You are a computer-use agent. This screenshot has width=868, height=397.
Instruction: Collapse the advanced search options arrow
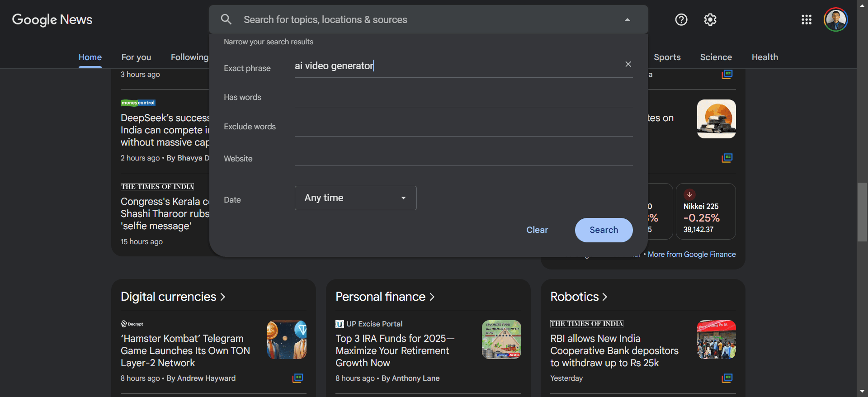click(627, 20)
